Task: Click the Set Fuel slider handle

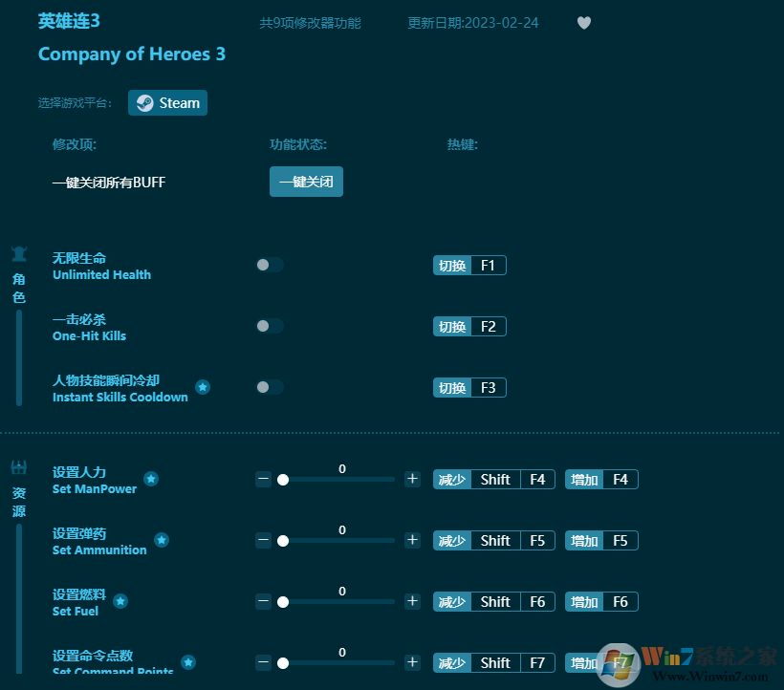Action: (x=283, y=602)
